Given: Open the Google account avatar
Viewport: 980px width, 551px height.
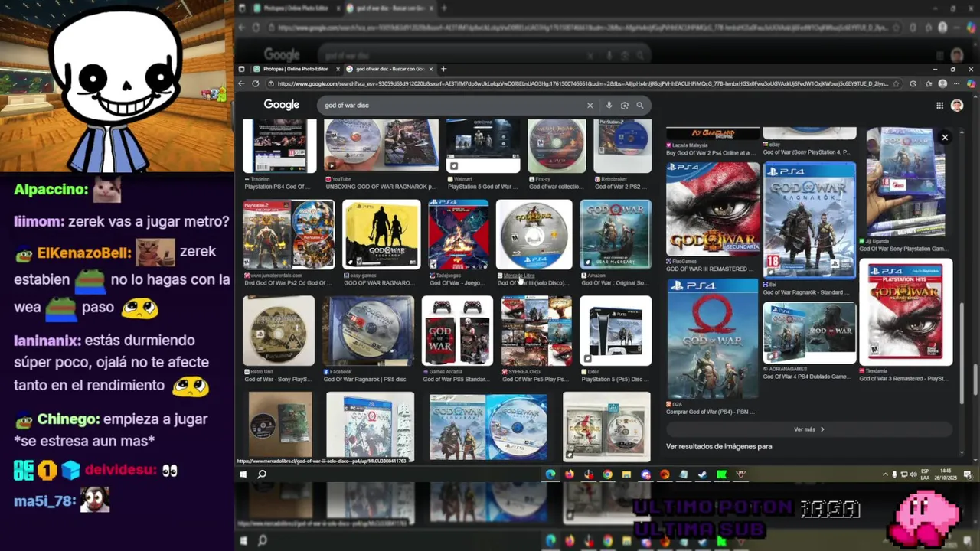Looking at the screenshot, I should coord(957,106).
